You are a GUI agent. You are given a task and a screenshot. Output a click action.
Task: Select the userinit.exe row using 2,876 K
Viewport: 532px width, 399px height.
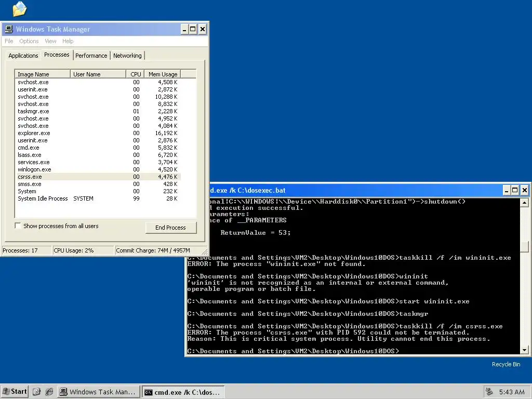click(98, 140)
